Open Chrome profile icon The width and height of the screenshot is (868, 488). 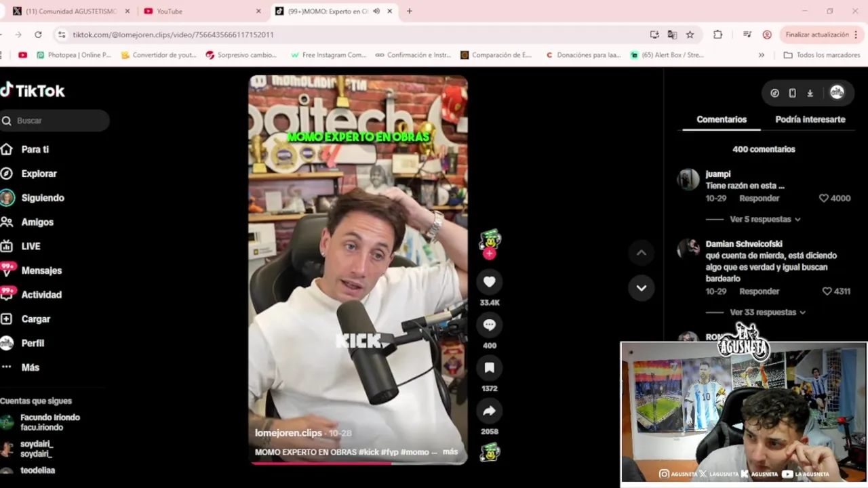tap(767, 35)
